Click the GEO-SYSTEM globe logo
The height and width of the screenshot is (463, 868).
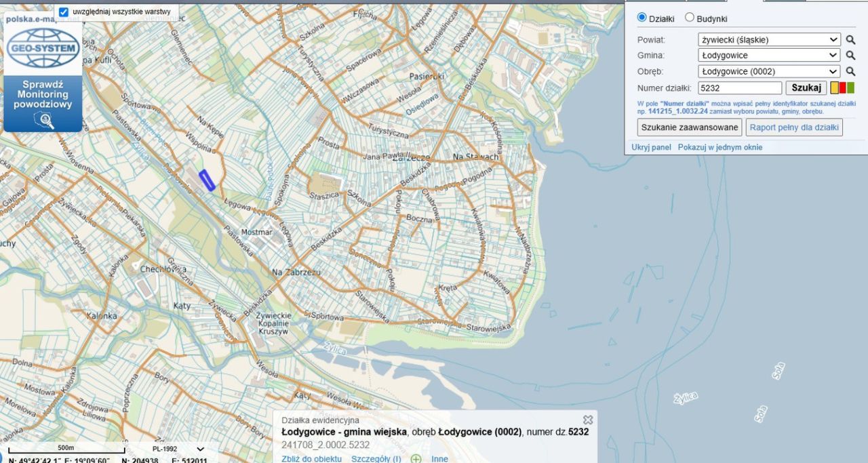pyautogui.click(x=43, y=47)
